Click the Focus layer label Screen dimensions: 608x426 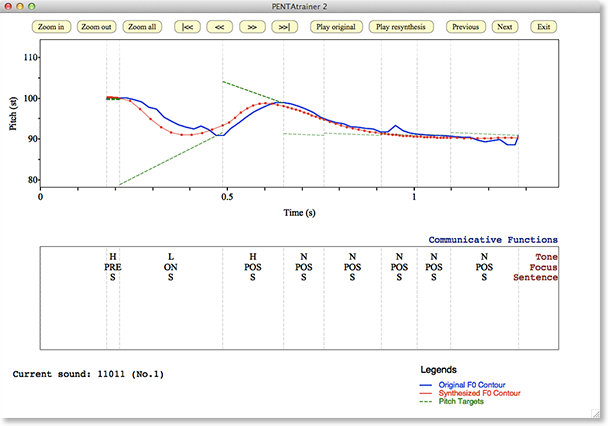pos(544,267)
